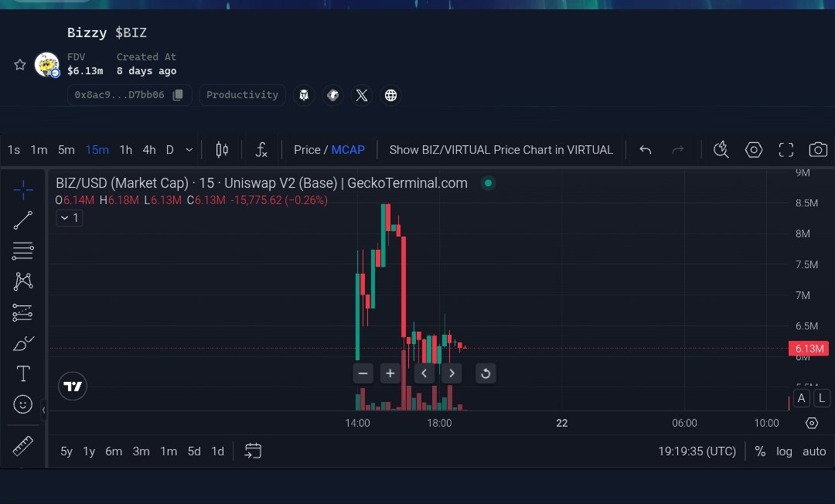Take a chart snapshot with the camera icon
Image resolution: width=835 pixels, height=504 pixels.
tap(818, 149)
